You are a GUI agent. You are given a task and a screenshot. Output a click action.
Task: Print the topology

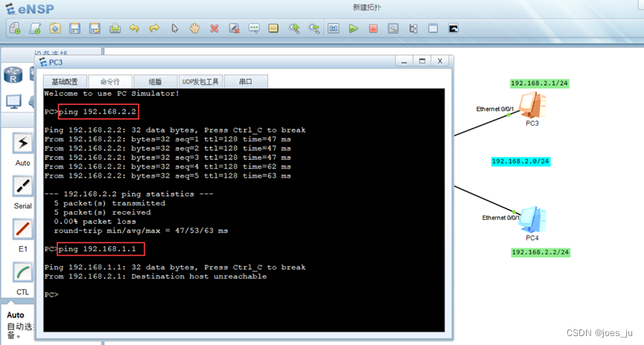115,28
